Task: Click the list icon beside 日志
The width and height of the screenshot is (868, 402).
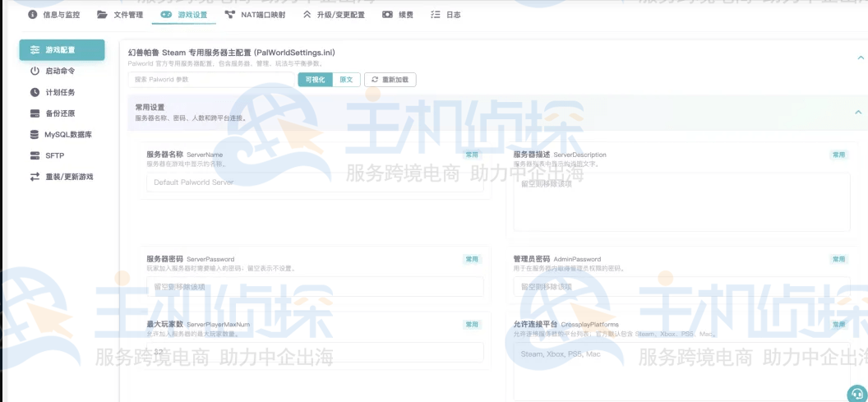Action: [436, 15]
